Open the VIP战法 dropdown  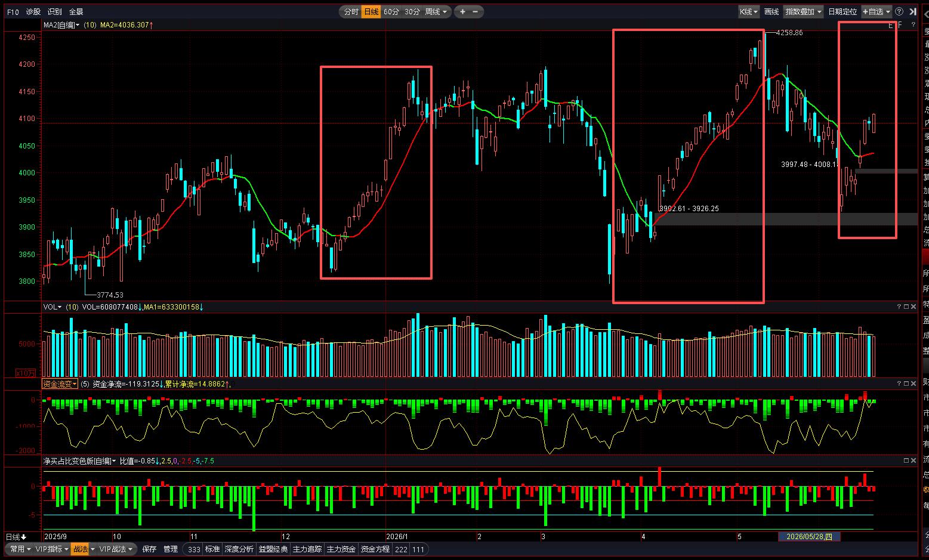click(x=116, y=549)
